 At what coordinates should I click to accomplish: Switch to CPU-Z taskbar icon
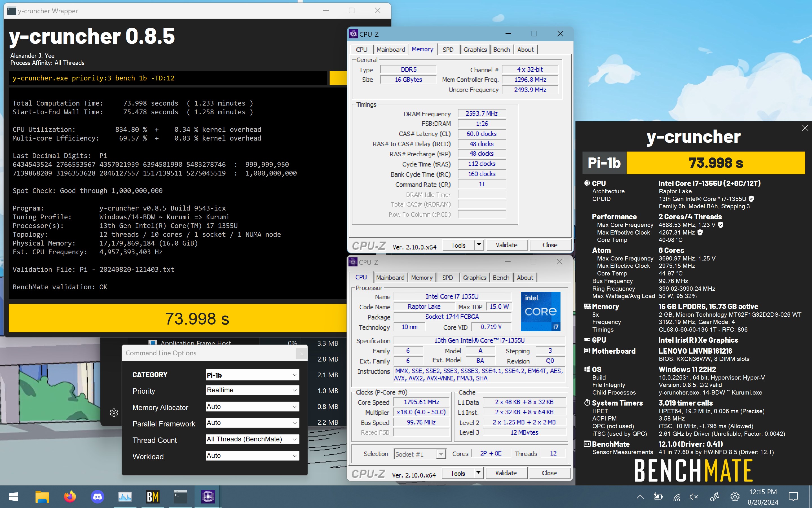[208, 497]
